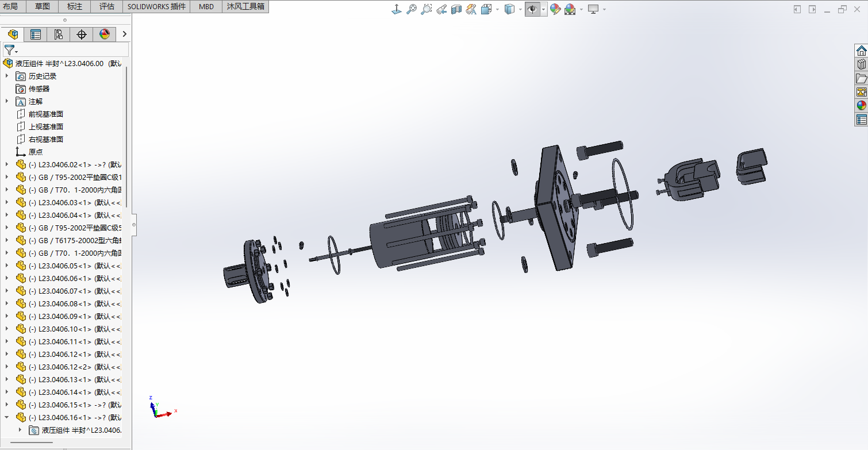Click the View Orientation cube icon
Screen dimensions: 868x450
coord(486,9)
